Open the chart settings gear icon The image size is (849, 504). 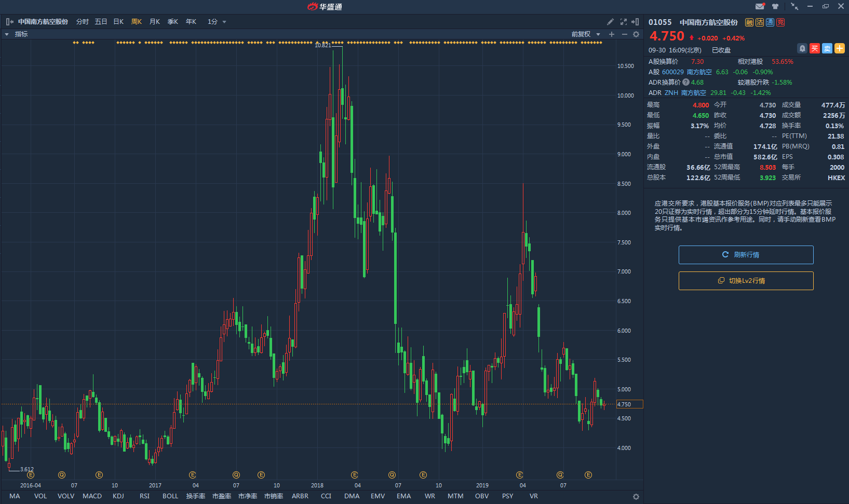click(x=636, y=34)
